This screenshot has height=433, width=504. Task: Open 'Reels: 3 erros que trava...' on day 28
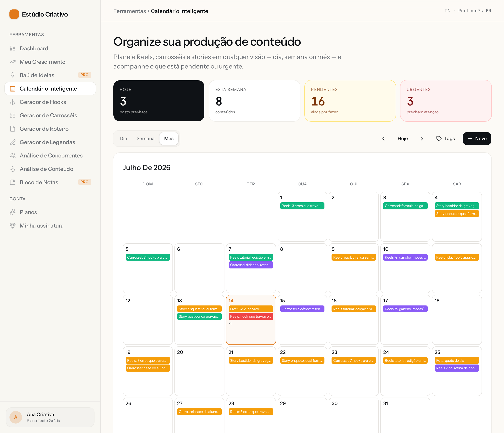[x=251, y=412]
